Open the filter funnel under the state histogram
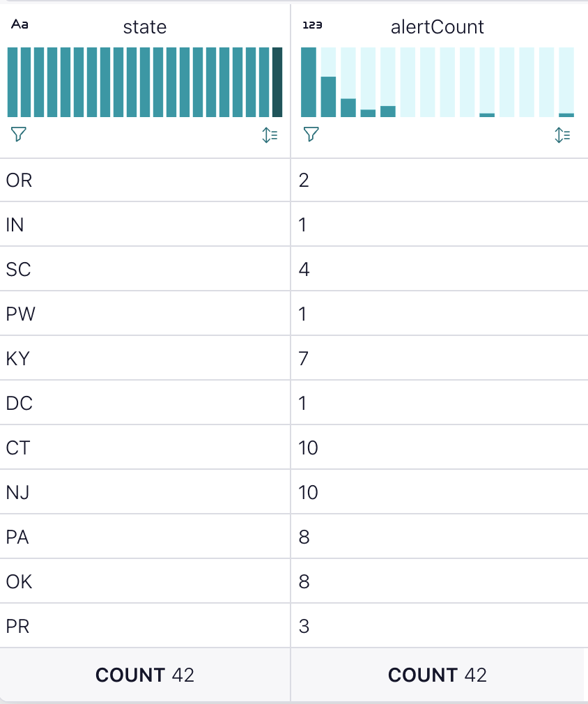This screenshot has width=588, height=704. click(x=18, y=135)
